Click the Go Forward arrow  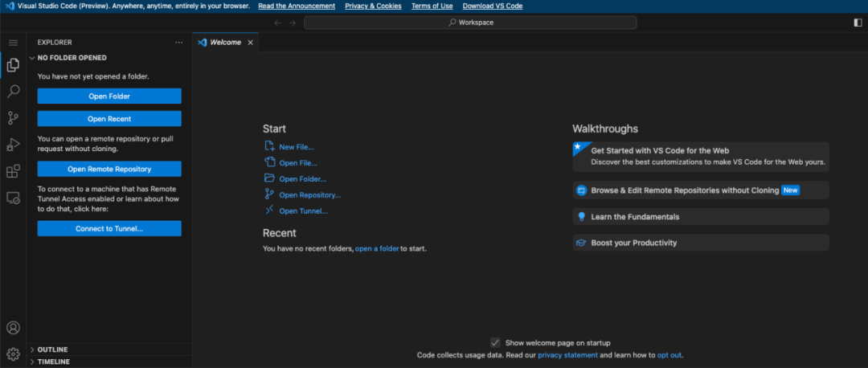click(293, 22)
